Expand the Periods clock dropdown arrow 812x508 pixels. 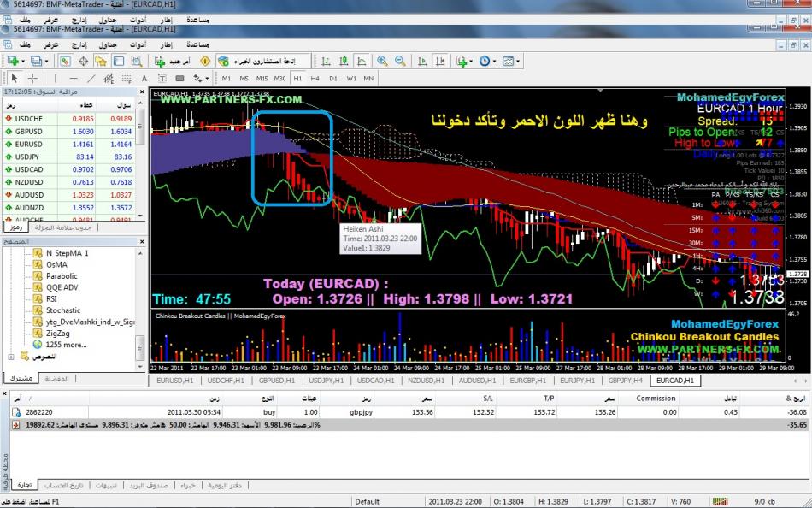click(x=494, y=62)
